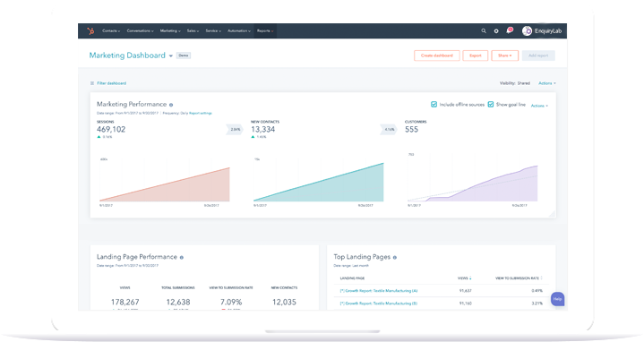Open the Marketing navigation menu
Viewport: 644px width, 342px height.
point(170,30)
